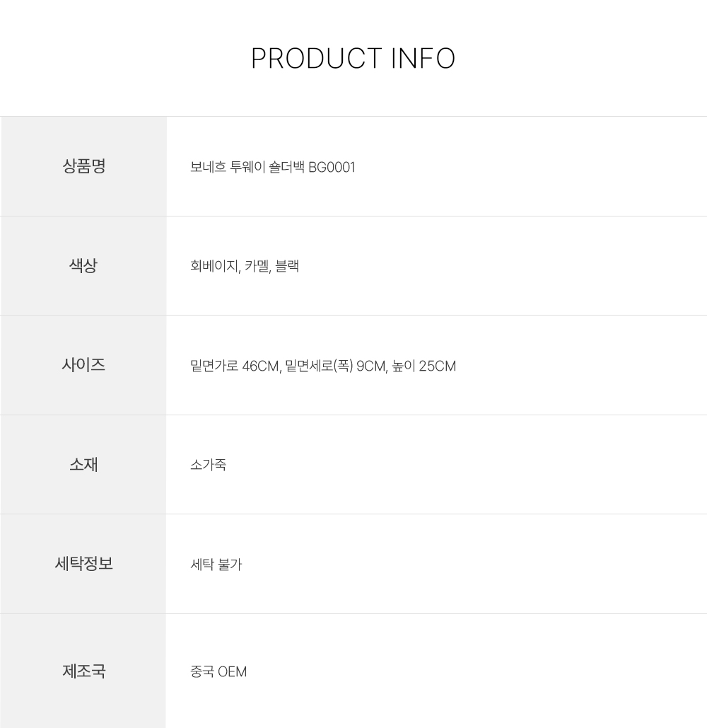Select the product name 보네흐 투웨이 숄더백
Viewport: 707px width, 728px height.
247,168
